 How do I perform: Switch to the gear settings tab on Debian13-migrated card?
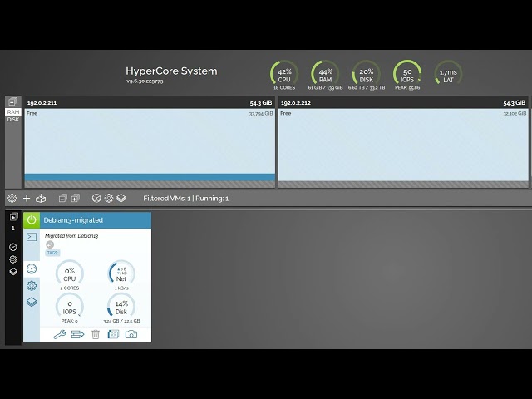coord(32,286)
